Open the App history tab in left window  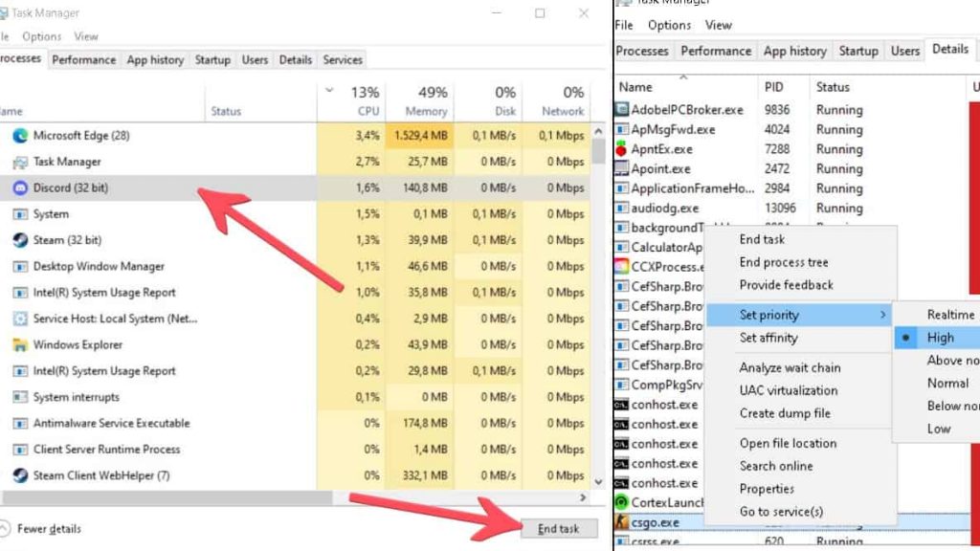tap(155, 60)
